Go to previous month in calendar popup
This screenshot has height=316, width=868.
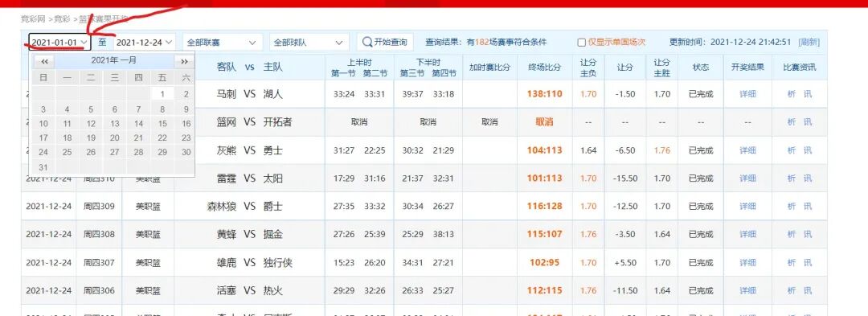tap(45, 61)
